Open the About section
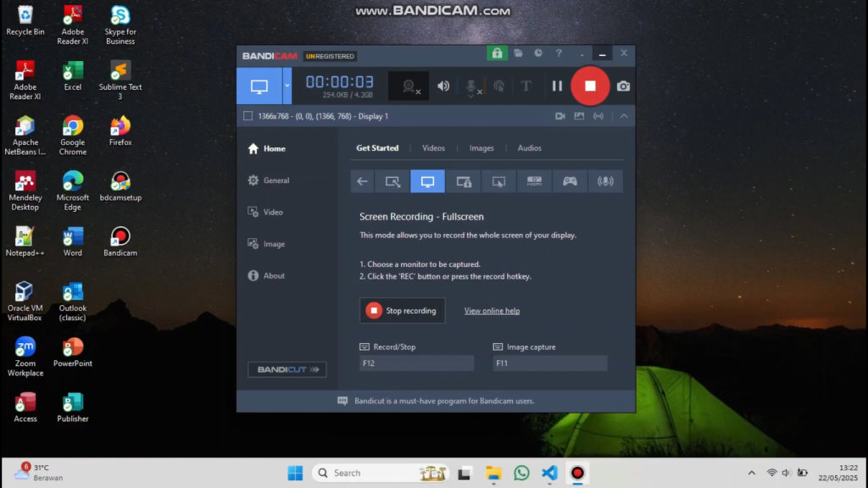The height and width of the screenshot is (488, 868). 266,275
